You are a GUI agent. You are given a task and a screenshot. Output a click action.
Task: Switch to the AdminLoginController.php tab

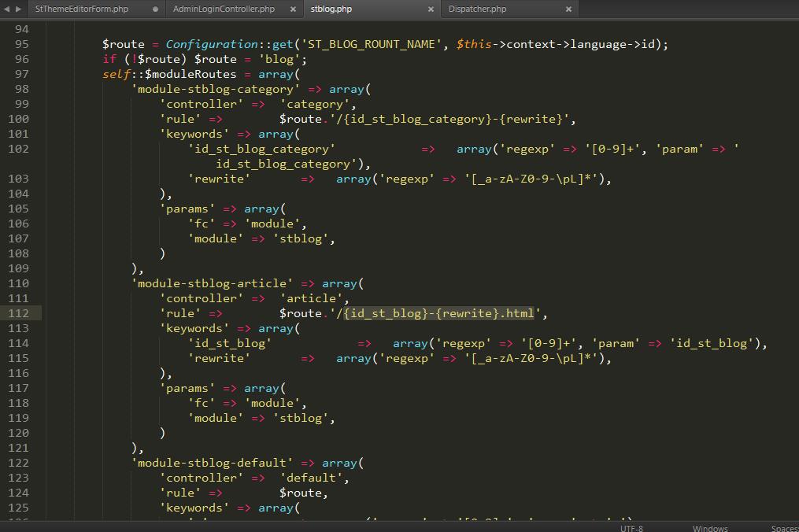pos(224,9)
